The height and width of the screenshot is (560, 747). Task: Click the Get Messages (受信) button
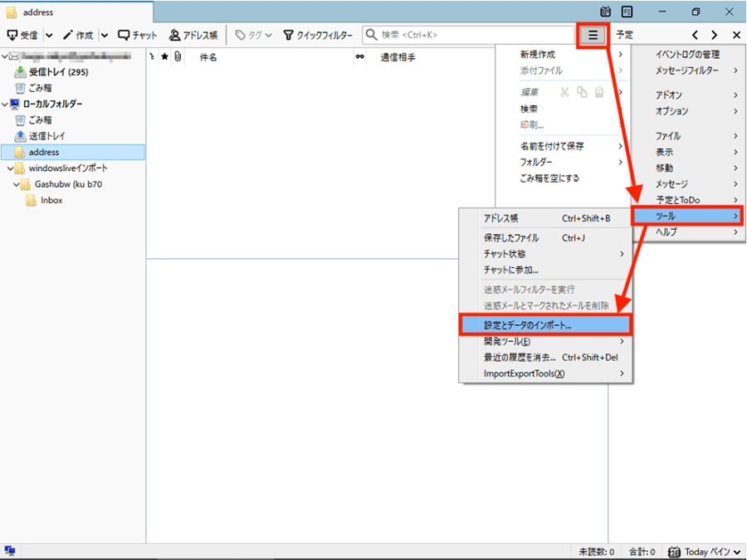click(22, 35)
